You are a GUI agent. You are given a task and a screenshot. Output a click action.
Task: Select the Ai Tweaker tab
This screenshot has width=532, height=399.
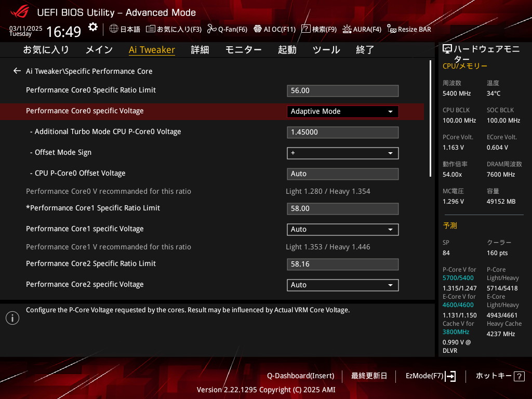point(152,50)
